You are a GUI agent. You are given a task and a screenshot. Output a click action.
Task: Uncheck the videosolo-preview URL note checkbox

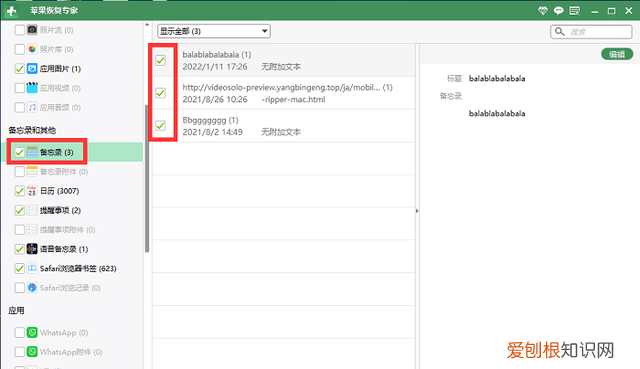pos(160,93)
